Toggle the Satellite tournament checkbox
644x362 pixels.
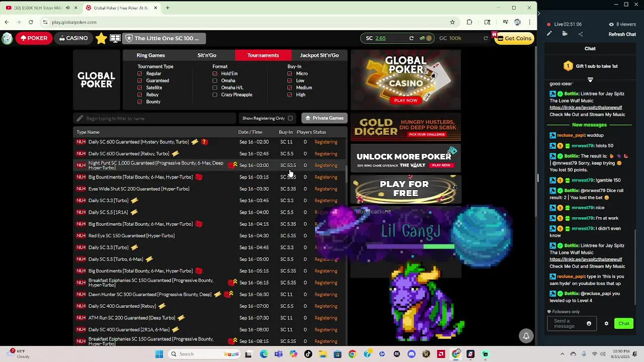140,87
